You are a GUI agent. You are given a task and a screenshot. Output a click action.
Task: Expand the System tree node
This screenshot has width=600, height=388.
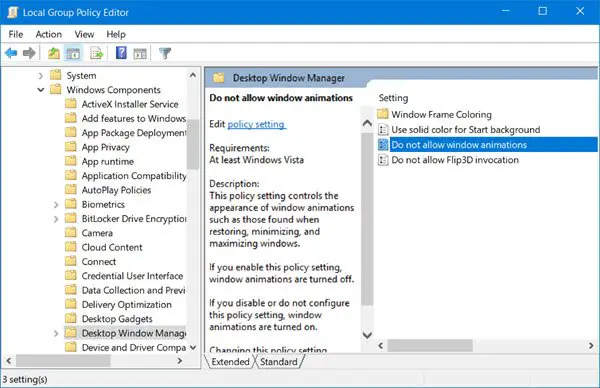click(x=41, y=76)
